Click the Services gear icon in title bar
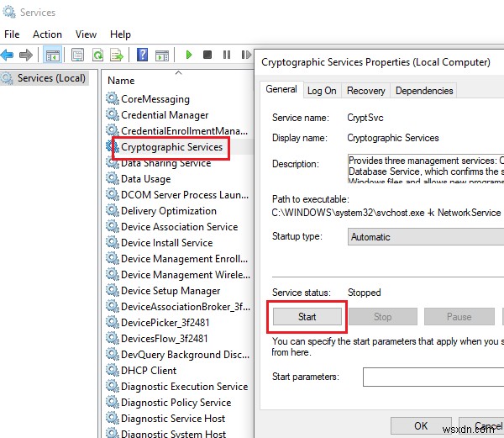 (x=8, y=13)
